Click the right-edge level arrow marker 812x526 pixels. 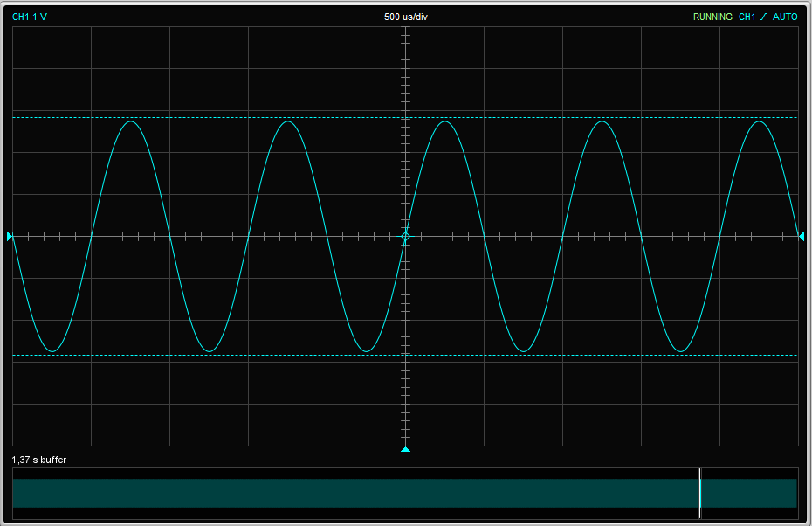(x=801, y=237)
